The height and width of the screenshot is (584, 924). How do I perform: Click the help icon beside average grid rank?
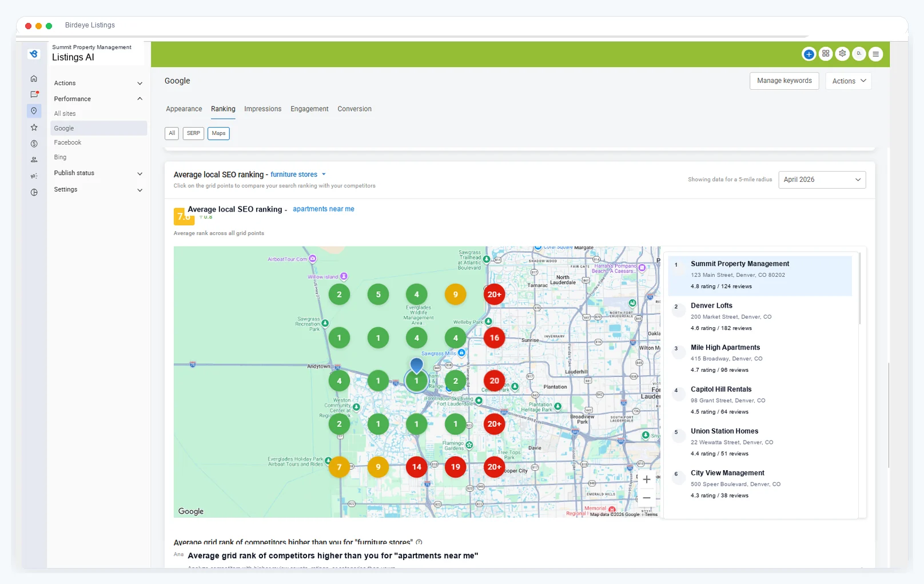419,542
